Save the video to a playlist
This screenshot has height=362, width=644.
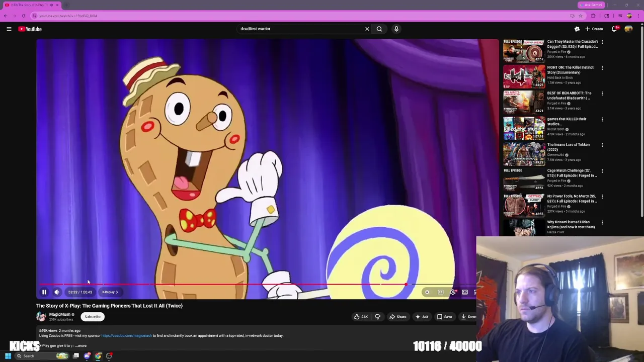(444, 317)
